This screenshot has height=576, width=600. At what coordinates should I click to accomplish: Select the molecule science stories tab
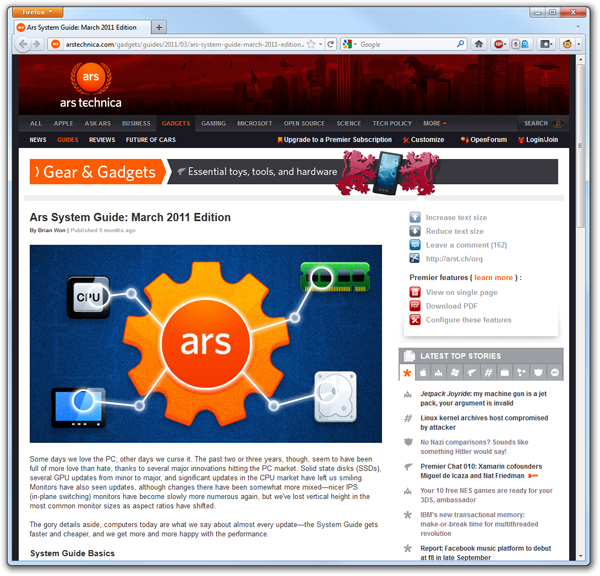[521, 372]
